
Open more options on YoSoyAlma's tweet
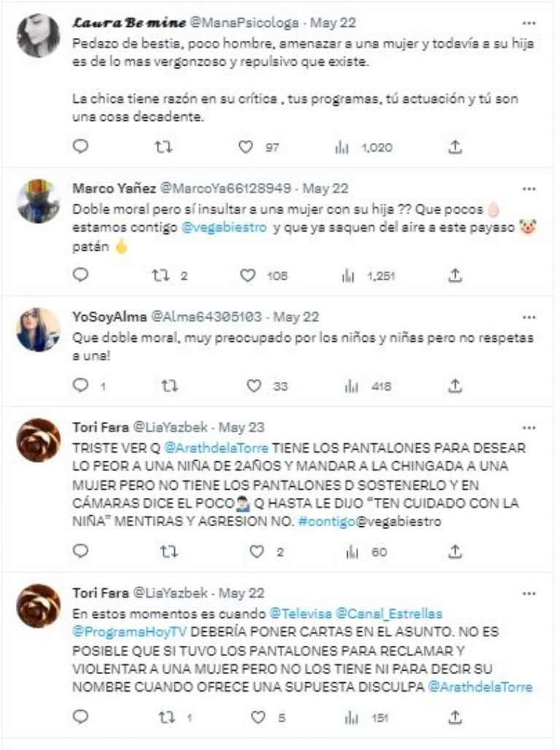coord(529,317)
